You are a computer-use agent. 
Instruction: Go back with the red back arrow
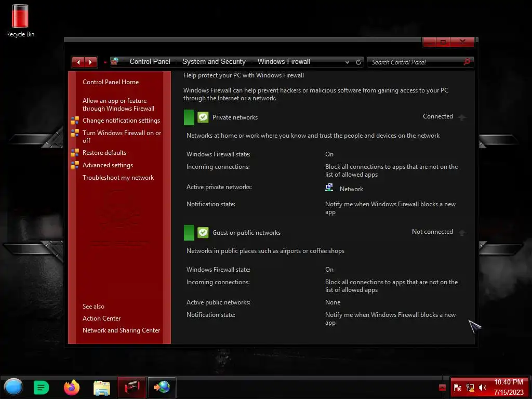[x=78, y=62]
